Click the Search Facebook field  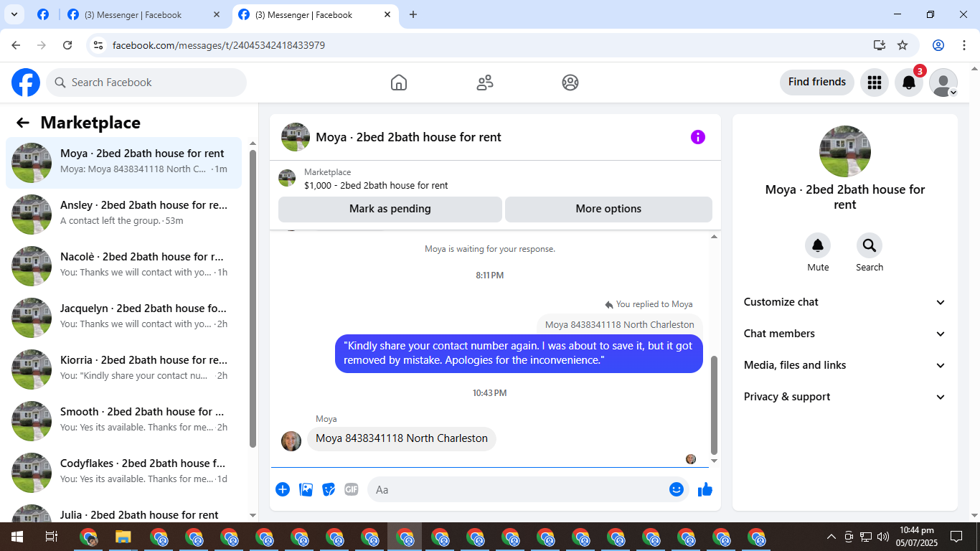pos(146,83)
